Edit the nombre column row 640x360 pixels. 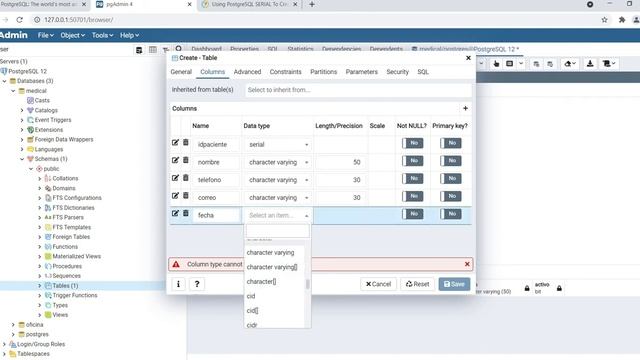(175, 160)
